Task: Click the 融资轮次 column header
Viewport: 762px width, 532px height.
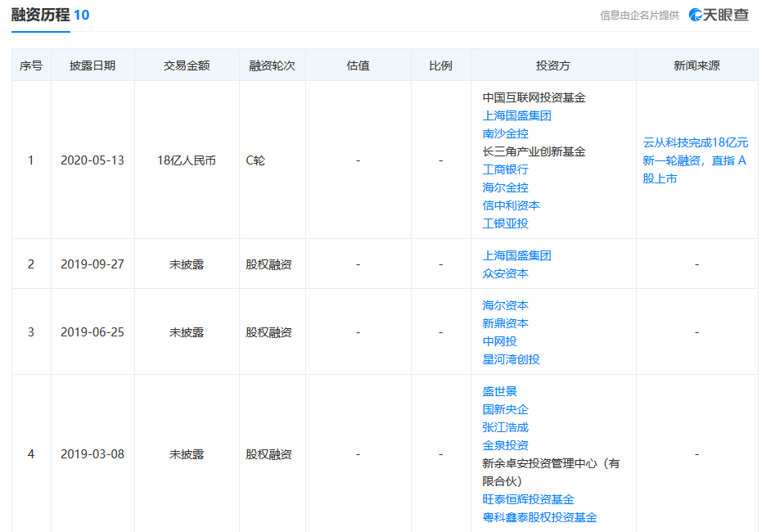Action: click(272, 65)
